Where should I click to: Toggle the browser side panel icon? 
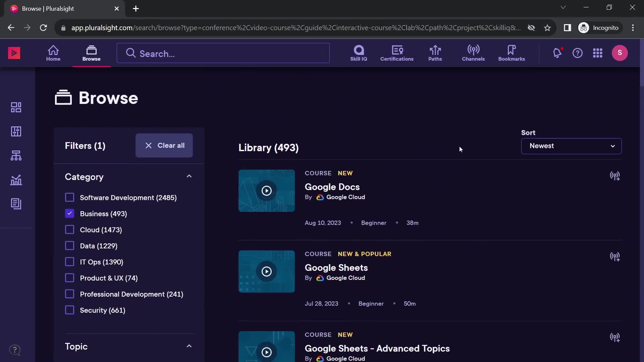[568, 28]
